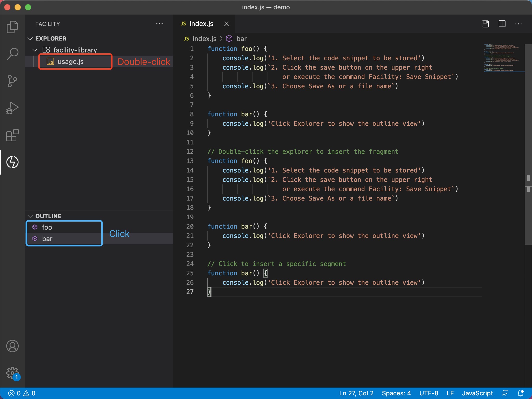Select usage.js in the explorer tree

[x=70, y=62]
